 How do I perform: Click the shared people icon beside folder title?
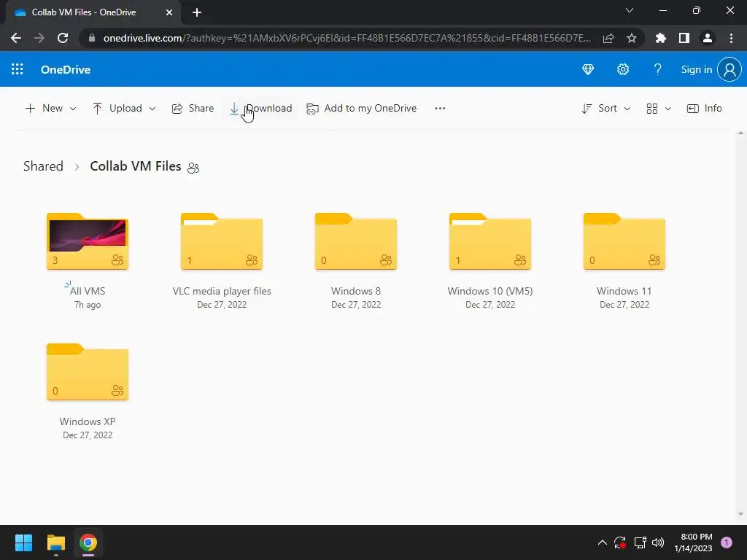click(193, 168)
